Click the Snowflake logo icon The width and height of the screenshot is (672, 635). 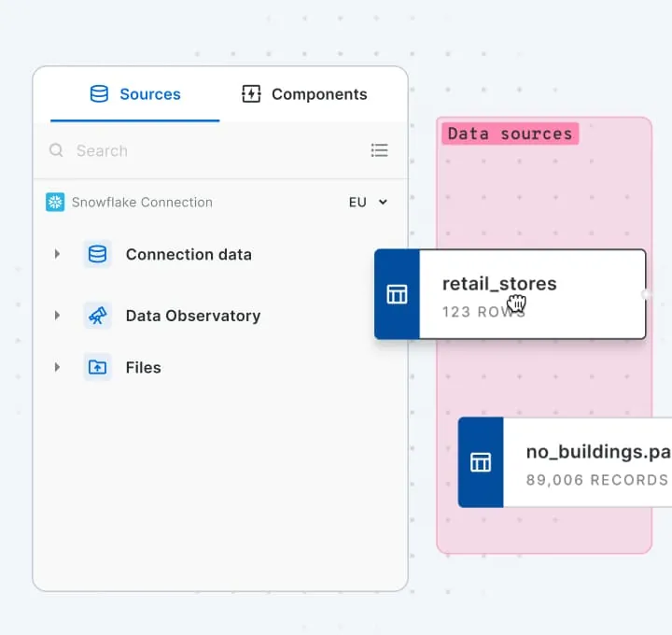tap(55, 202)
